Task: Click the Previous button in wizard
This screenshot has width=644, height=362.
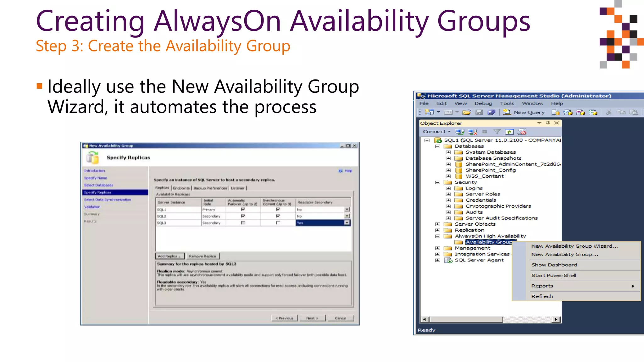Action: point(284,318)
